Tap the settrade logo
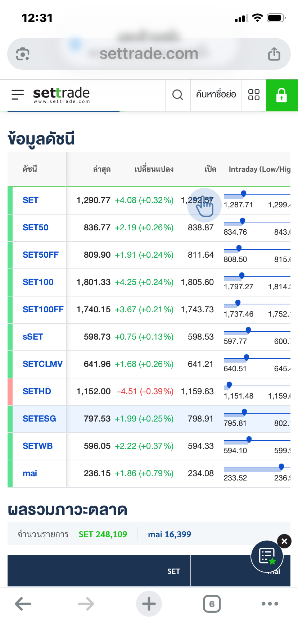Screen dimensions: 298x644 [61, 95]
